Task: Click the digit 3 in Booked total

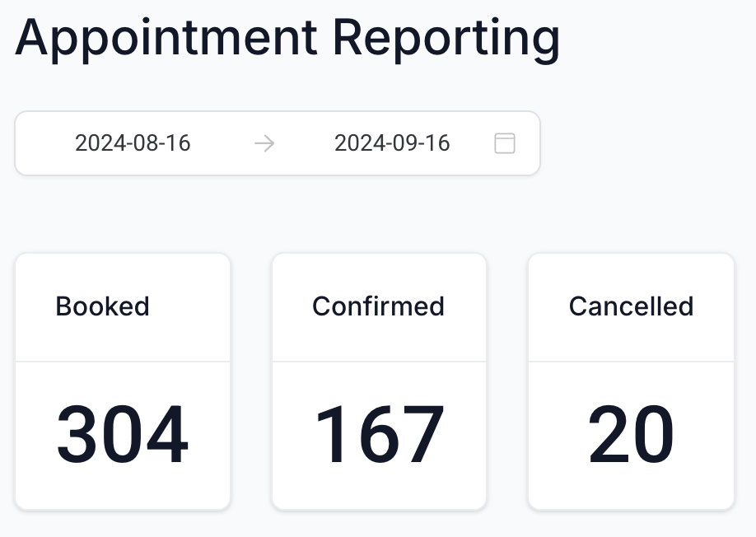Action: (78, 435)
